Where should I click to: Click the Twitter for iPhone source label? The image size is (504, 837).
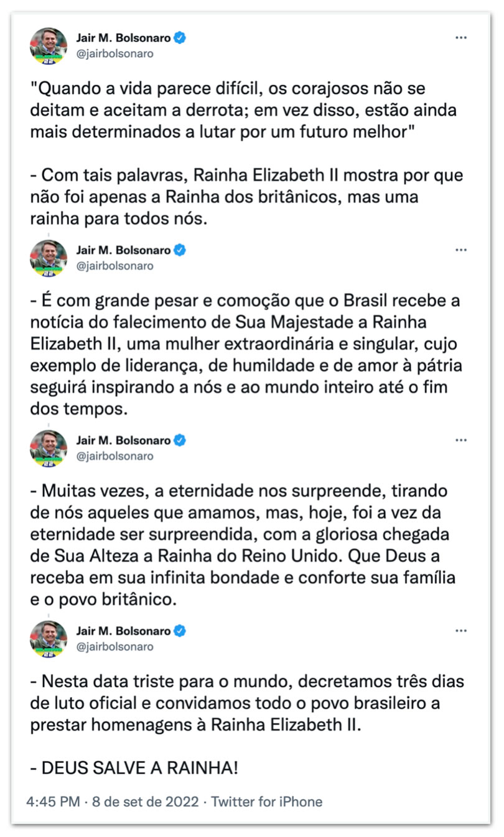click(266, 802)
